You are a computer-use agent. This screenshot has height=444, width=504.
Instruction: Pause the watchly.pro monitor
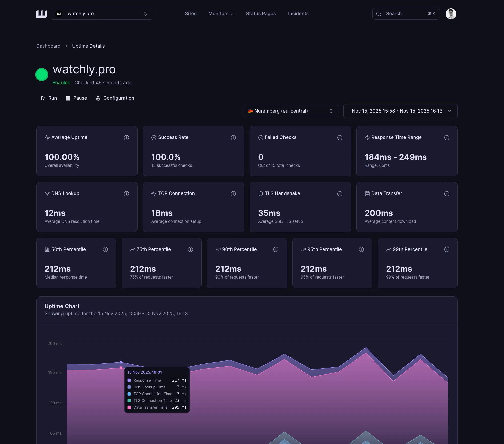pyautogui.click(x=76, y=98)
